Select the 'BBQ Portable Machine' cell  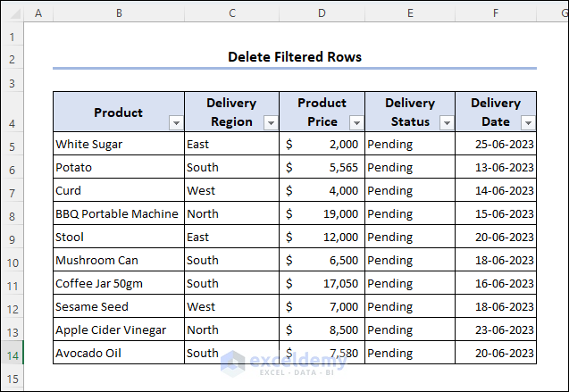coord(119,213)
